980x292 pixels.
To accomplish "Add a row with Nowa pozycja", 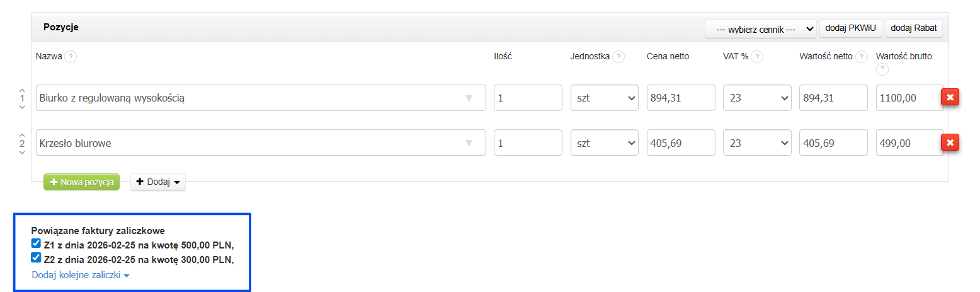I will (81, 182).
